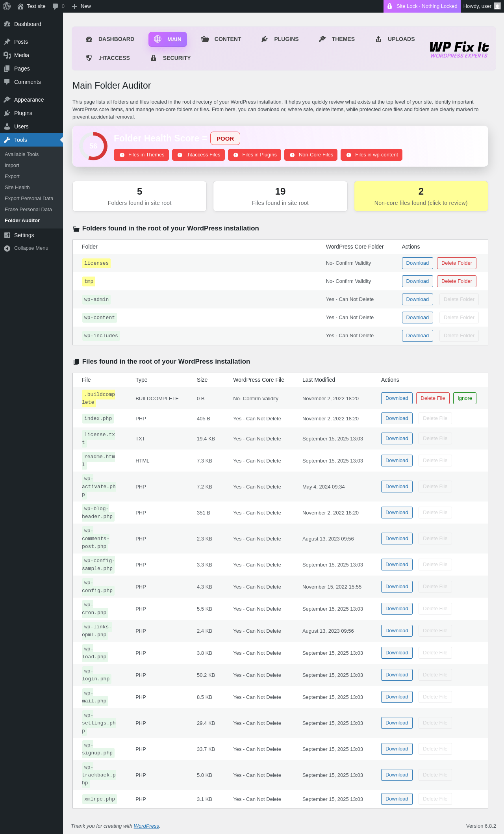This screenshot has width=504, height=834.
Task: Click the yellow non-core files found card
Action: point(421,196)
